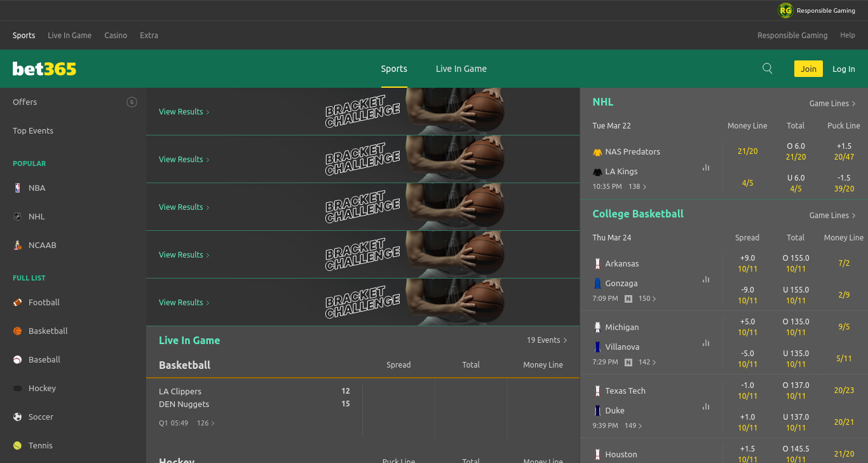
Task: Click the LA Kings jersey icon
Action: pyautogui.click(x=597, y=172)
